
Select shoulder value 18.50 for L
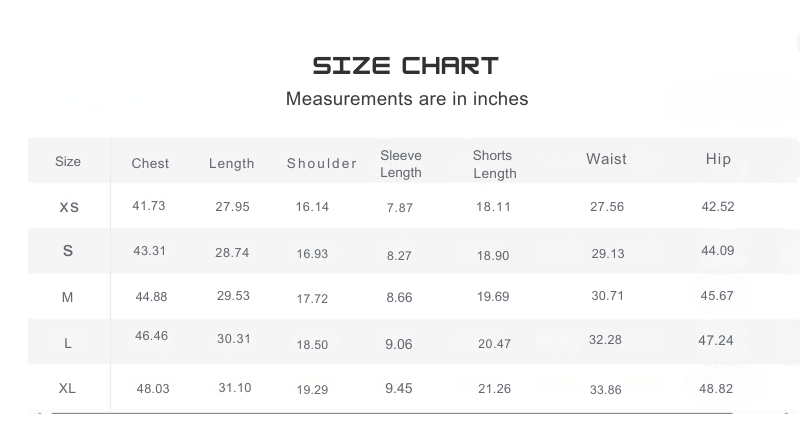pyautogui.click(x=312, y=344)
